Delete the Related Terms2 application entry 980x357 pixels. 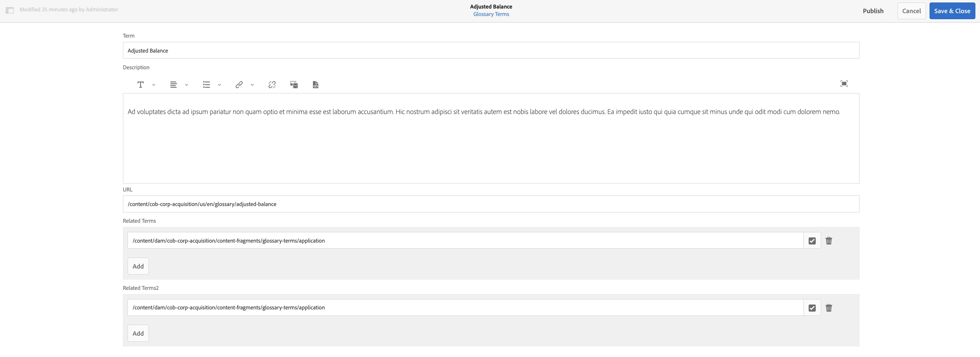coord(829,308)
